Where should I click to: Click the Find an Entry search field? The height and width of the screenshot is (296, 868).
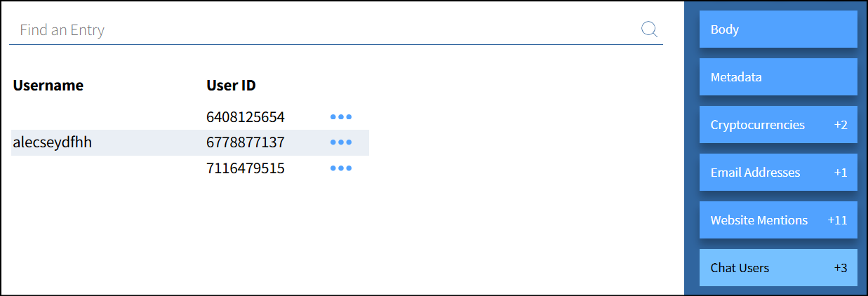pos(323,30)
